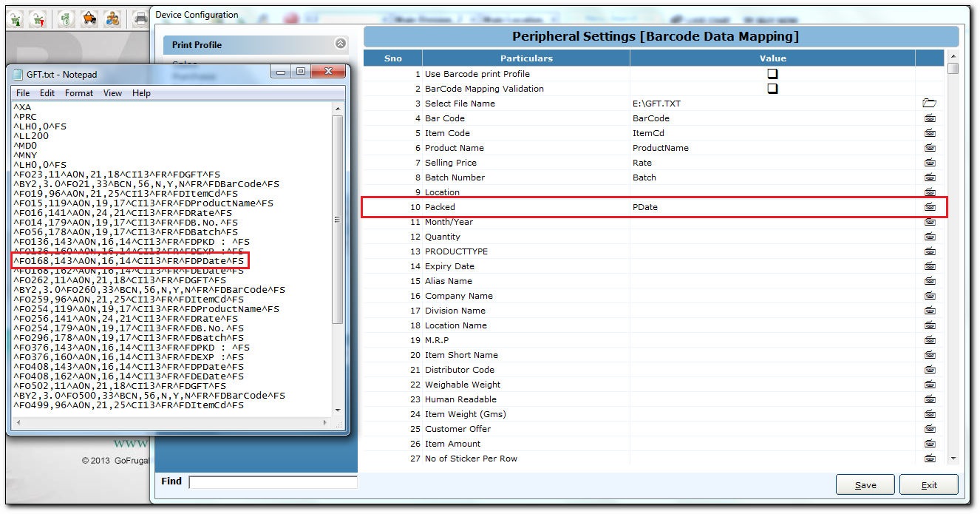Click keyboard icon in Item Amount row
The image size is (980, 514).
pyautogui.click(x=930, y=444)
